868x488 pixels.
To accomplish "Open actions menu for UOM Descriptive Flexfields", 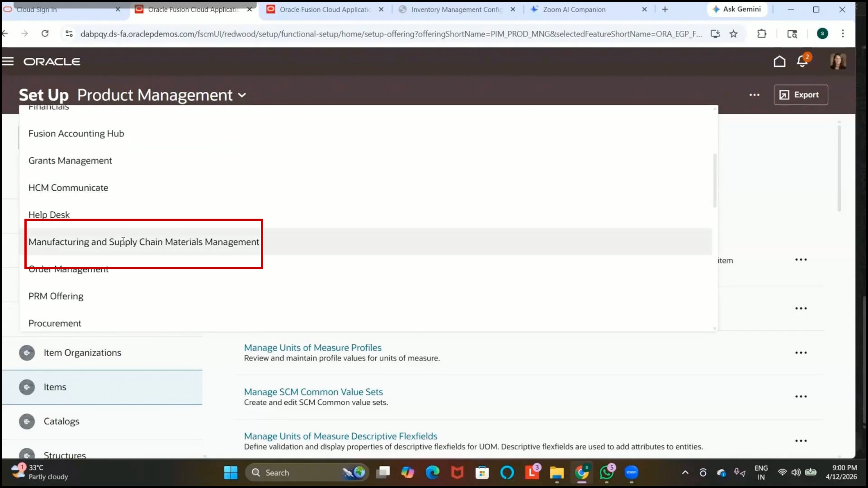I will point(801,441).
